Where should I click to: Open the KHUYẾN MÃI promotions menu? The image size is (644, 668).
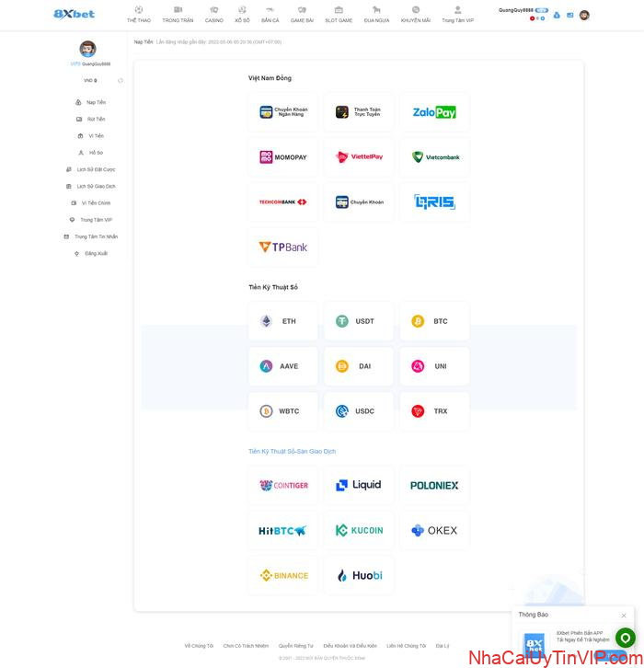415,15
